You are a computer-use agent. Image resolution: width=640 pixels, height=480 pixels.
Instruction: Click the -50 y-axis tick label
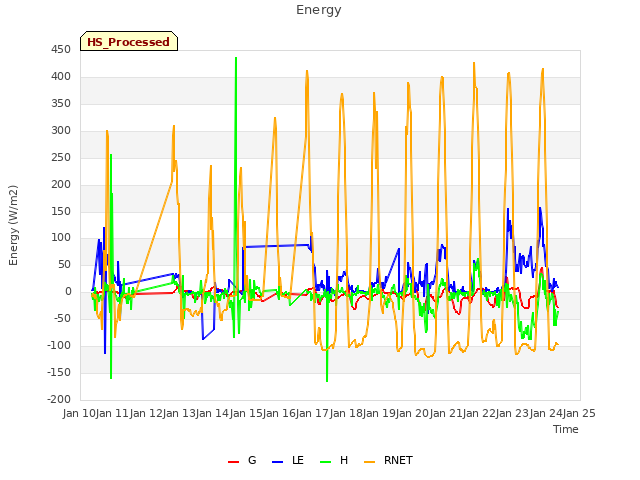coord(62,319)
